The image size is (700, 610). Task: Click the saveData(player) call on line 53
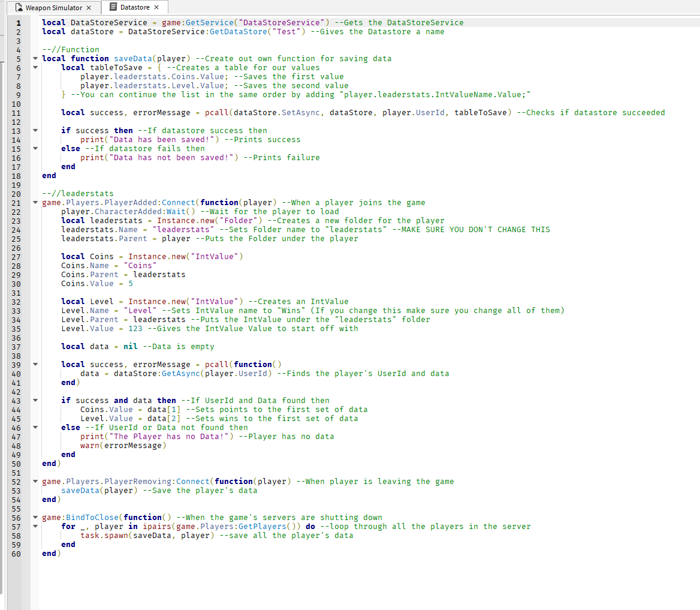point(99,490)
